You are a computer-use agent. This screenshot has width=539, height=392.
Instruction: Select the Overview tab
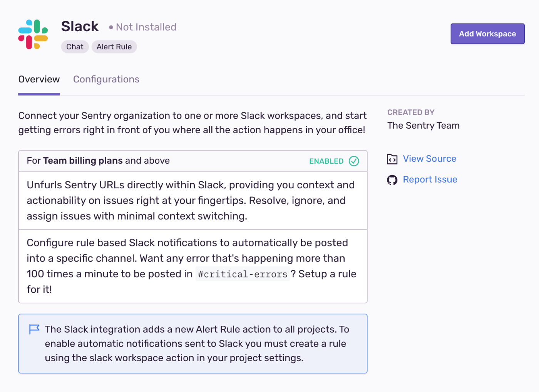pos(38,79)
